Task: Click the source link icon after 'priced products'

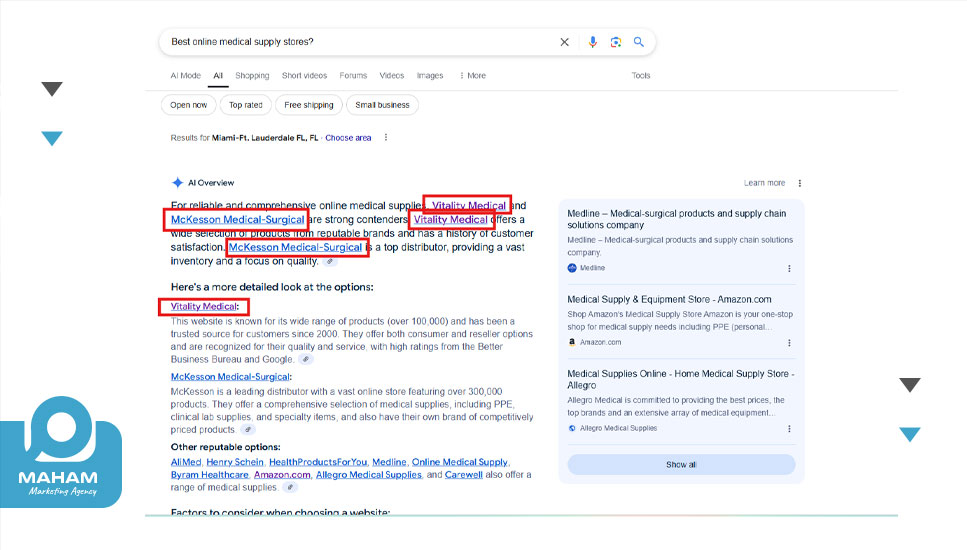Action: [x=248, y=430]
